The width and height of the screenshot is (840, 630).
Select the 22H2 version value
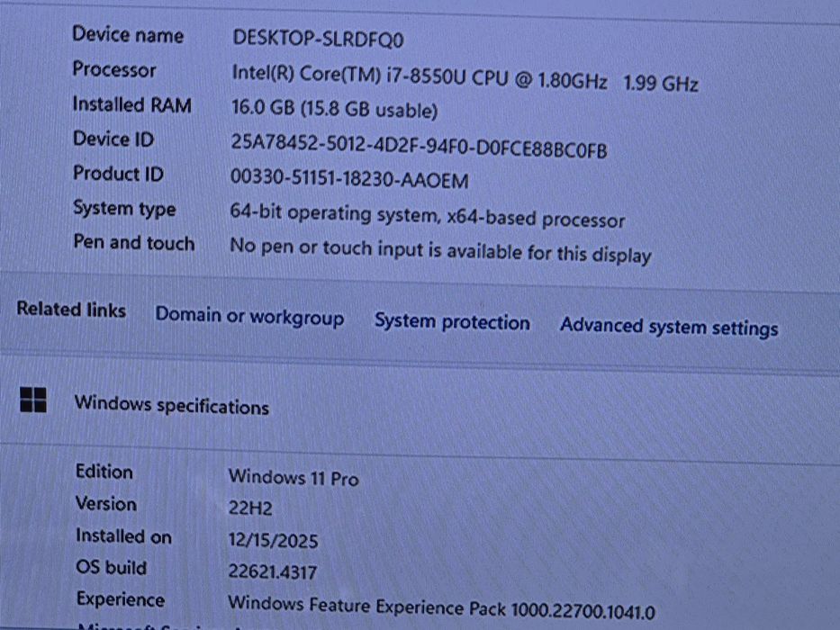[250, 508]
